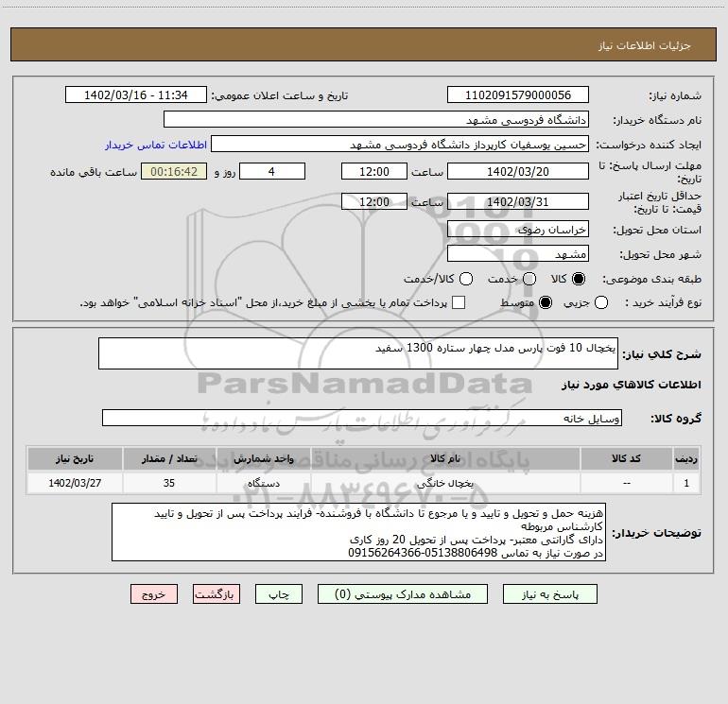728x704 pixels.
Task: Click the row number cell 1
Action: click(x=686, y=483)
